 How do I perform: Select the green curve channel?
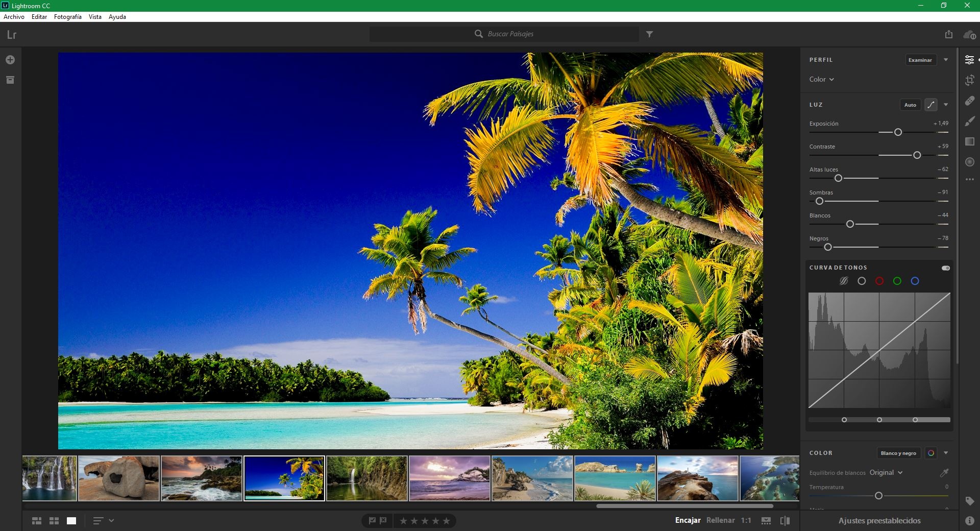(897, 281)
